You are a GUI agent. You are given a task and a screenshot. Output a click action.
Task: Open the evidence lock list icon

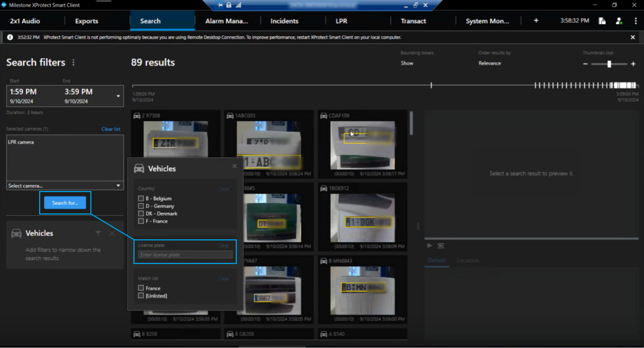point(602,21)
